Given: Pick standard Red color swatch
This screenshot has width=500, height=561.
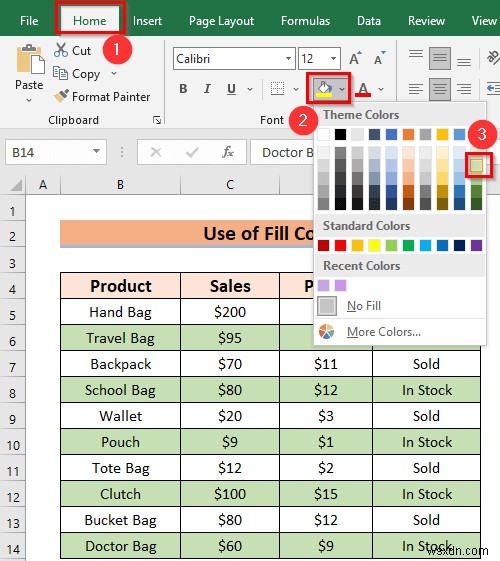Looking at the screenshot, I should pyautogui.click(x=340, y=245).
